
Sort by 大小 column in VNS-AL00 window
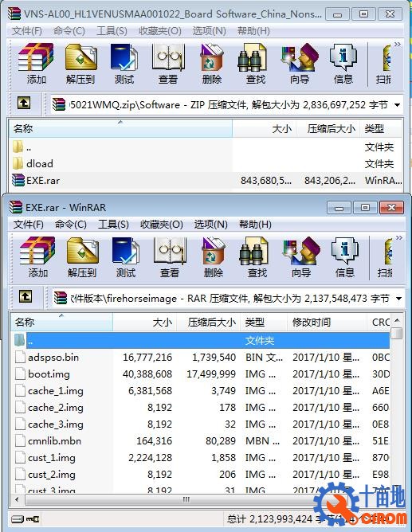[x=265, y=128]
